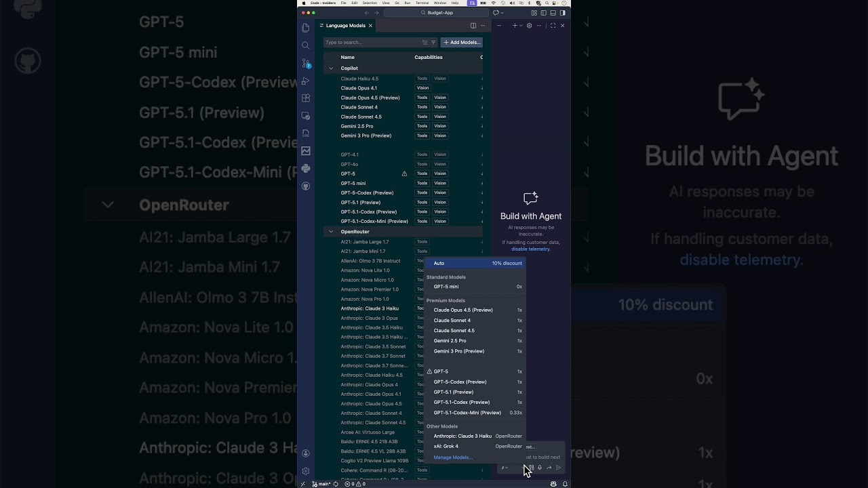Click main branch in status bar
Viewport: 868px width, 488px height.
(321, 484)
